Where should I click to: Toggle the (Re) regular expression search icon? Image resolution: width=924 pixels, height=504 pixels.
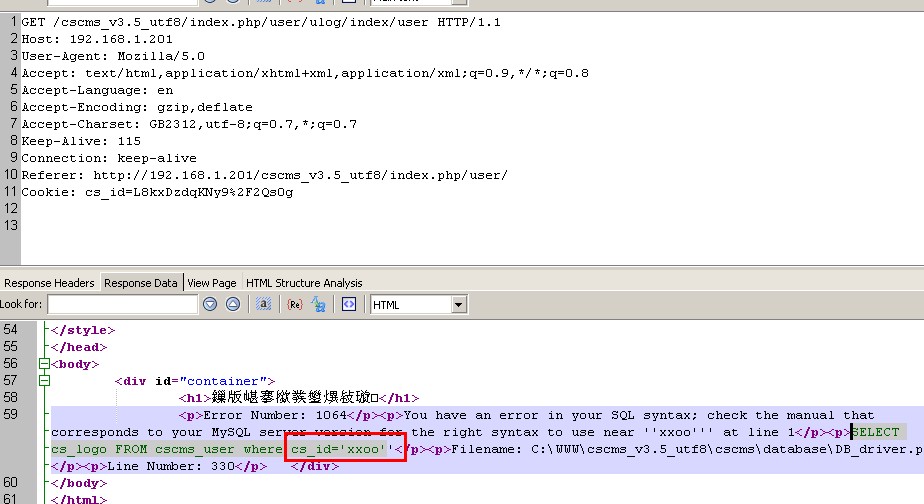coord(295,304)
